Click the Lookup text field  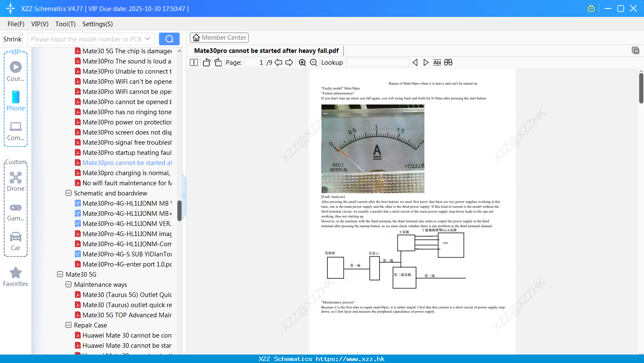click(378, 63)
